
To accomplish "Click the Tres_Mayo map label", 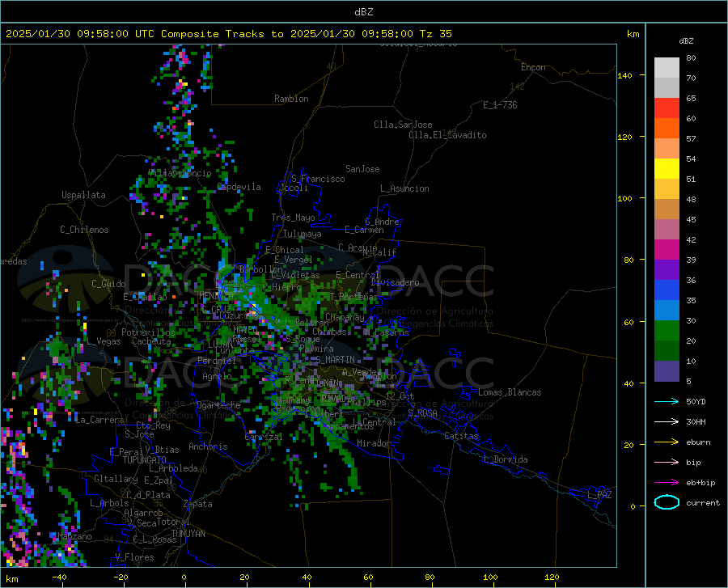I will pyautogui.click(x=293, y=218).
